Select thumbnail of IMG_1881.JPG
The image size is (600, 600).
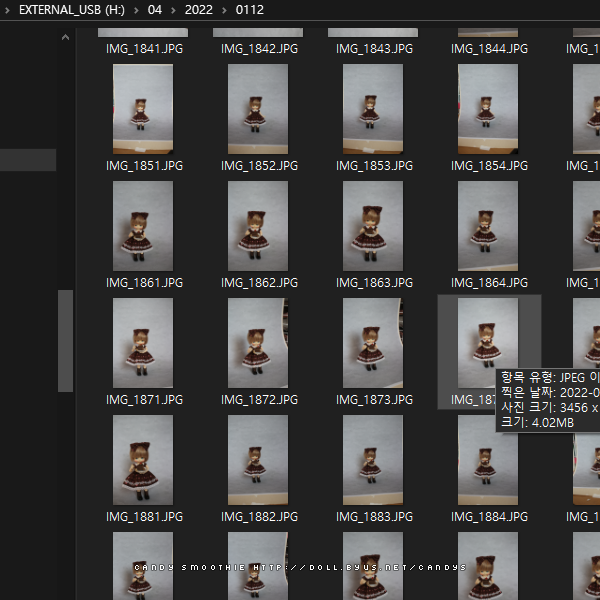(x=143, y=460)
